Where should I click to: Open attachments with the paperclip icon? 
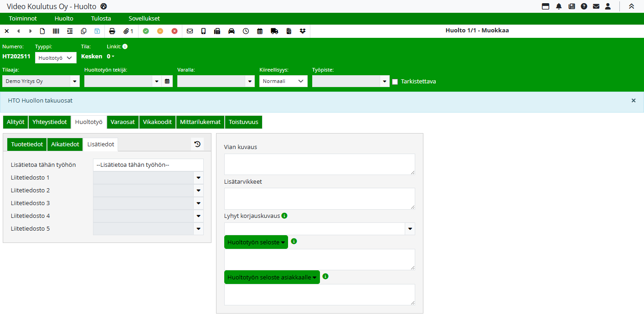point(128,31)
